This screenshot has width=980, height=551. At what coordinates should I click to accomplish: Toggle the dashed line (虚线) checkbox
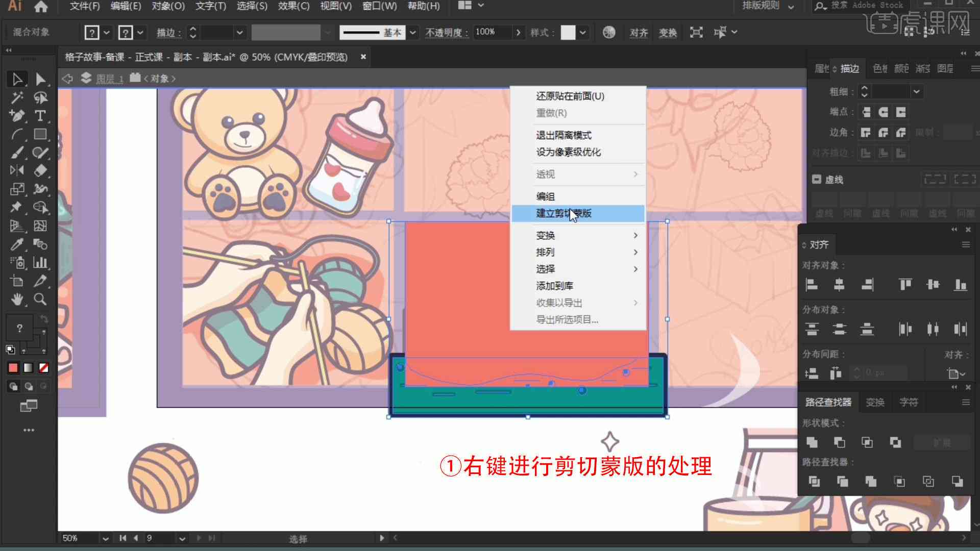[817, 179]
